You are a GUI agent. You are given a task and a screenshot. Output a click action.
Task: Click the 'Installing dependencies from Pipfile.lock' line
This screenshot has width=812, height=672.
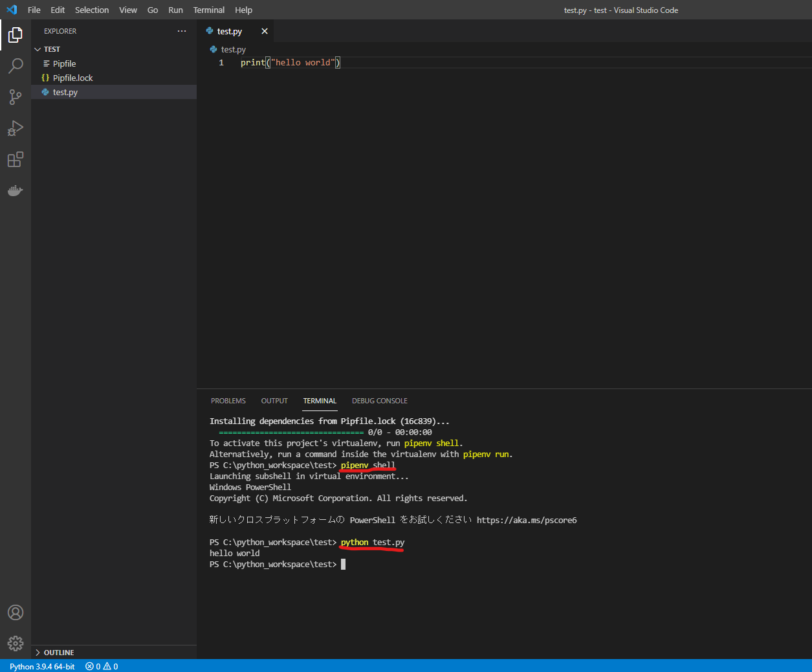[329, 421]
